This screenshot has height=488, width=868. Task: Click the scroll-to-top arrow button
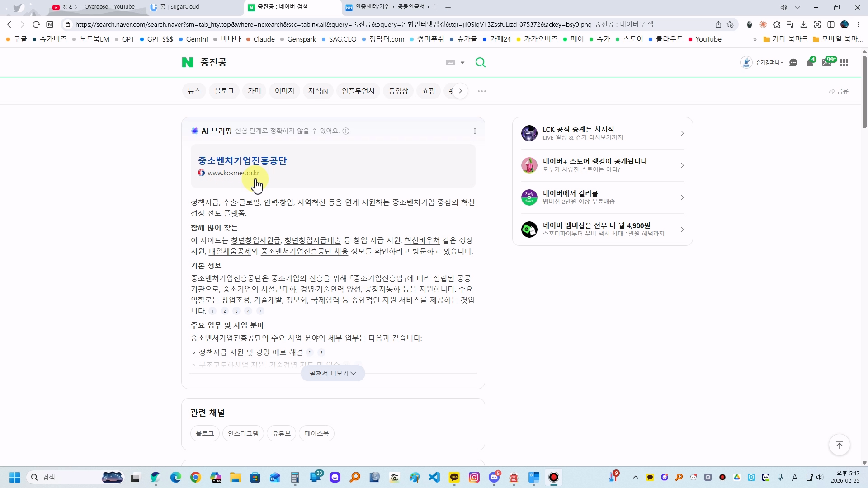click(x=839, y=445)
